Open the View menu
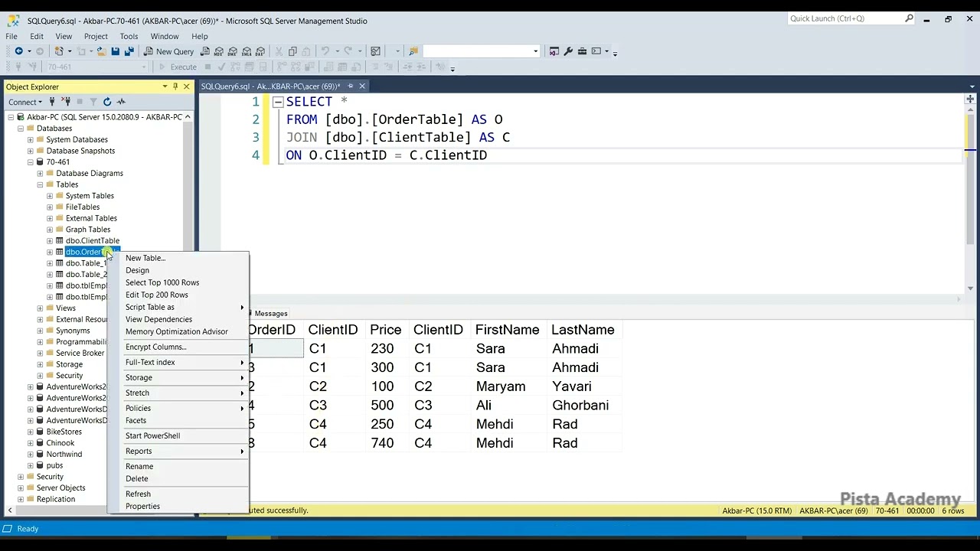Screen dimensions: 980x551 64,36
